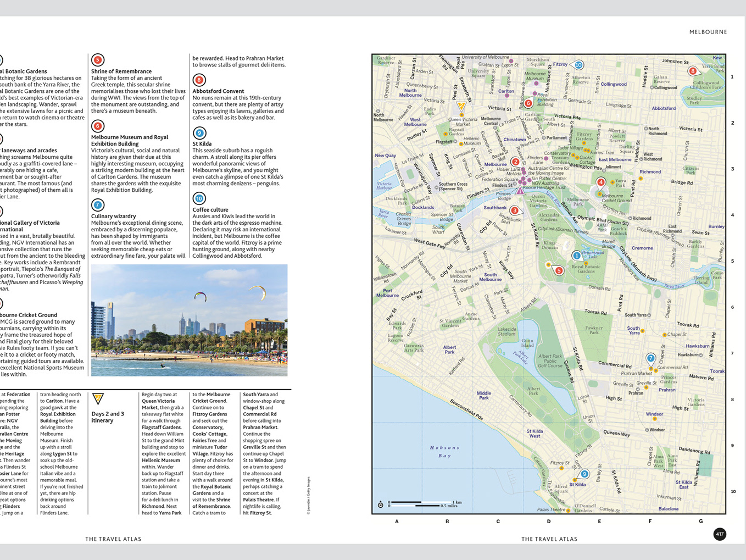Click the St Kilda West map label
The height and width of the screenshot is (560, 746).
535,434
